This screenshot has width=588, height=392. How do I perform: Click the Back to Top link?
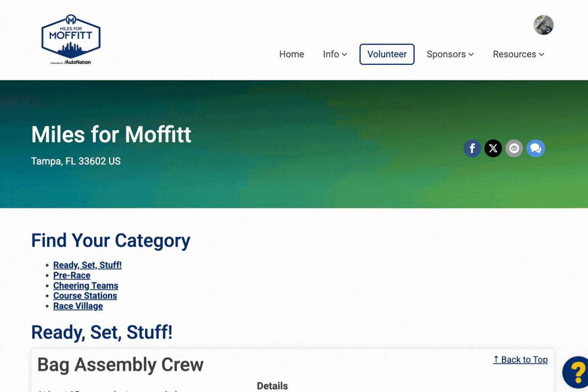pos(520,360)
